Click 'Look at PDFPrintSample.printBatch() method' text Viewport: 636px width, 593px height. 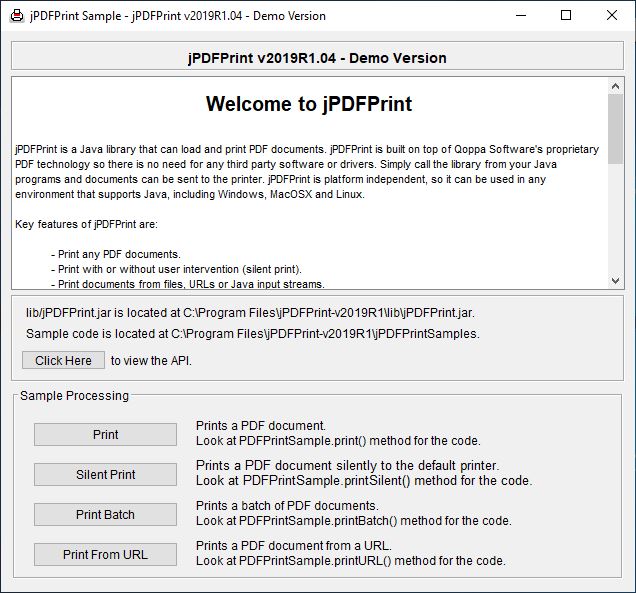[x=354, y=521]
